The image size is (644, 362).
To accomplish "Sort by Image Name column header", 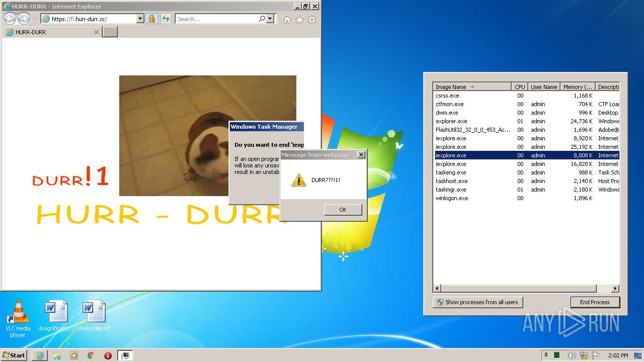I will coord(472,87).
